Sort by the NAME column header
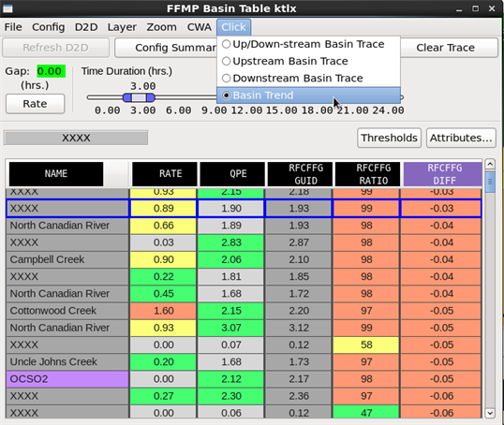Image resolution: width=504 pixels, height=425 pixels. [x=56, y=174]
